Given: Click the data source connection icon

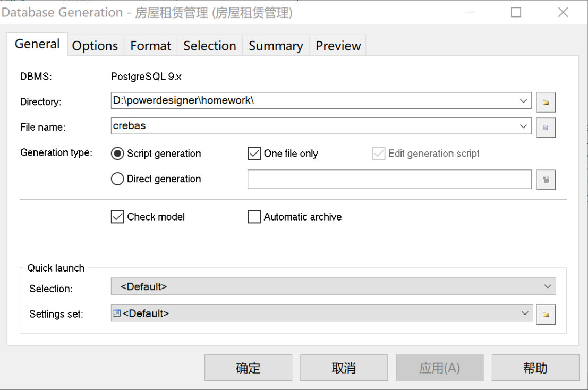Looking at the screenshot, I should coord(546,180).
